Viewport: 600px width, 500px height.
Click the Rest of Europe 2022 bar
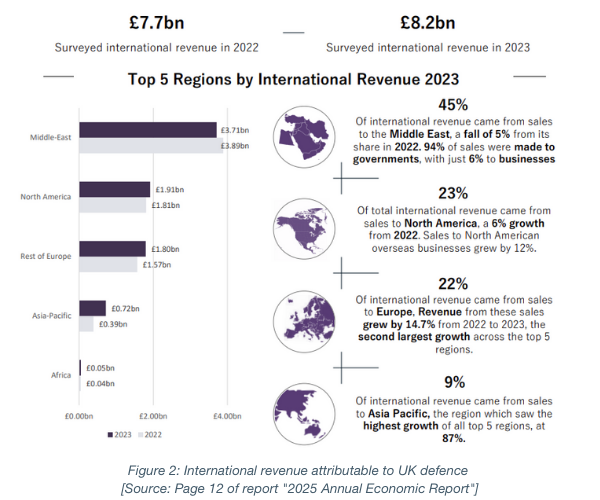pyautogui.click(x=109, y=265)
